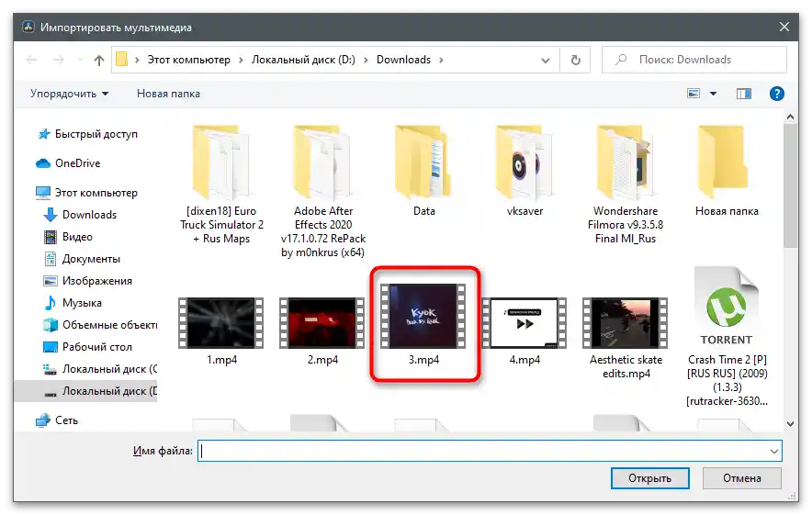The height and width of the screenshot is (515, 812).
Task: Click the forward navigation arrow
Action: coord(59,60)
